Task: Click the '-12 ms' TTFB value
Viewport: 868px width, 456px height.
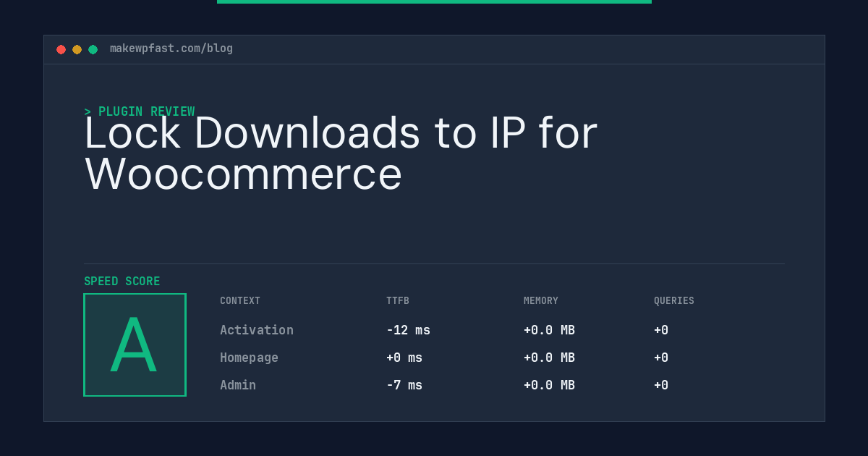Action: tap(408, 330)
